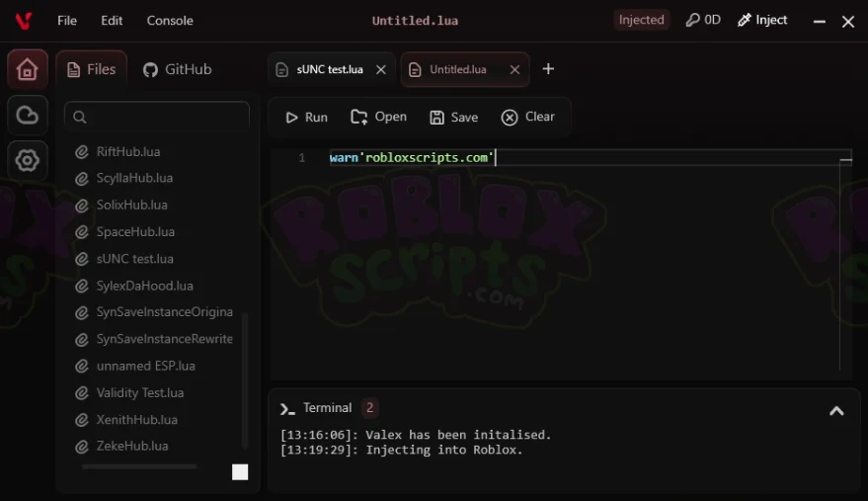Click the key icon showing 0D

pos(703,20)
